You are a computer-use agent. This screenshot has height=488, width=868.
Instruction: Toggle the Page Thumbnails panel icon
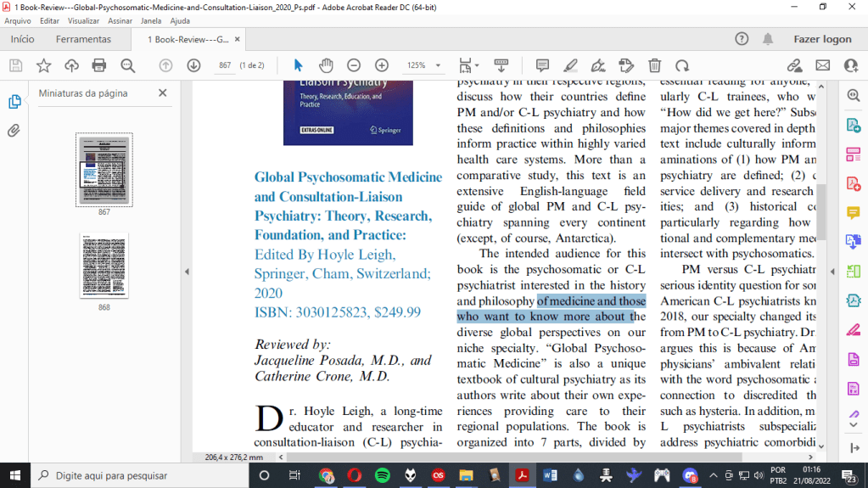pos(14,102)
